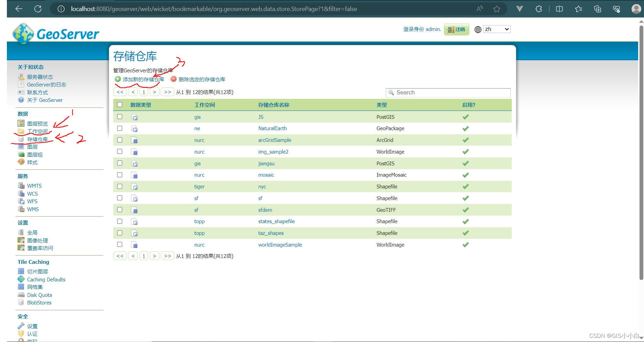The height and width of the screenshot is (342, 644).
Task: Check the checkbox for the JS store
Action: point(120,117)
